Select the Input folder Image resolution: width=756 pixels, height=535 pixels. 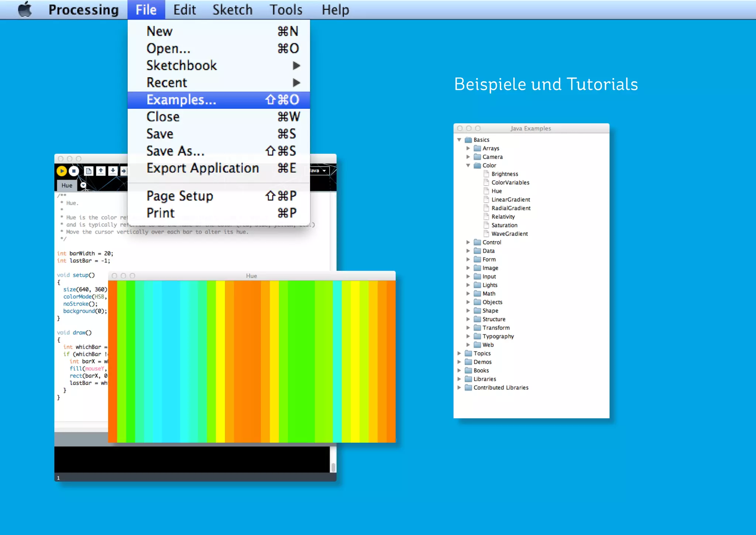coord(485,276)
